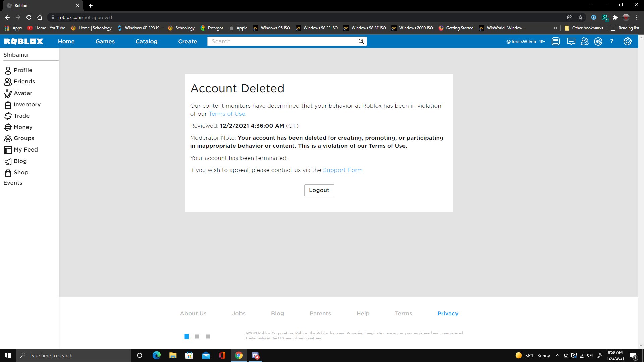The width and height of the screenshot is (644, 362).
Task: Open Avatar from the sidebar
Action: [23, 93]
